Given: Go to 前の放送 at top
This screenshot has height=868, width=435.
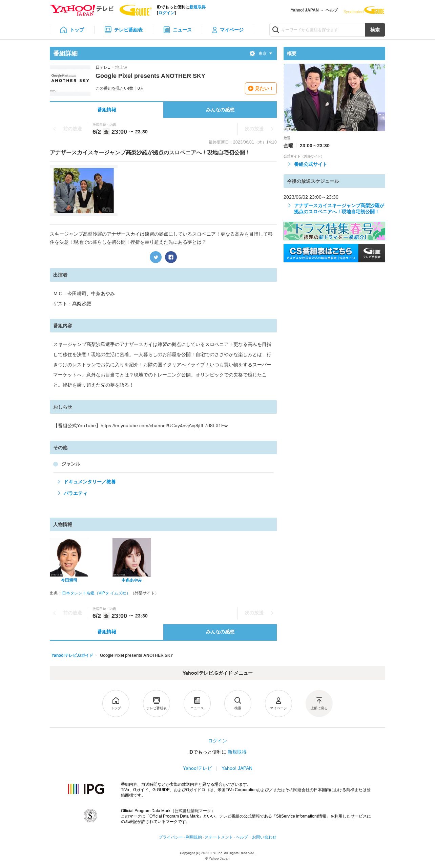Looking at the screenshot, I should tap(68, 129).
